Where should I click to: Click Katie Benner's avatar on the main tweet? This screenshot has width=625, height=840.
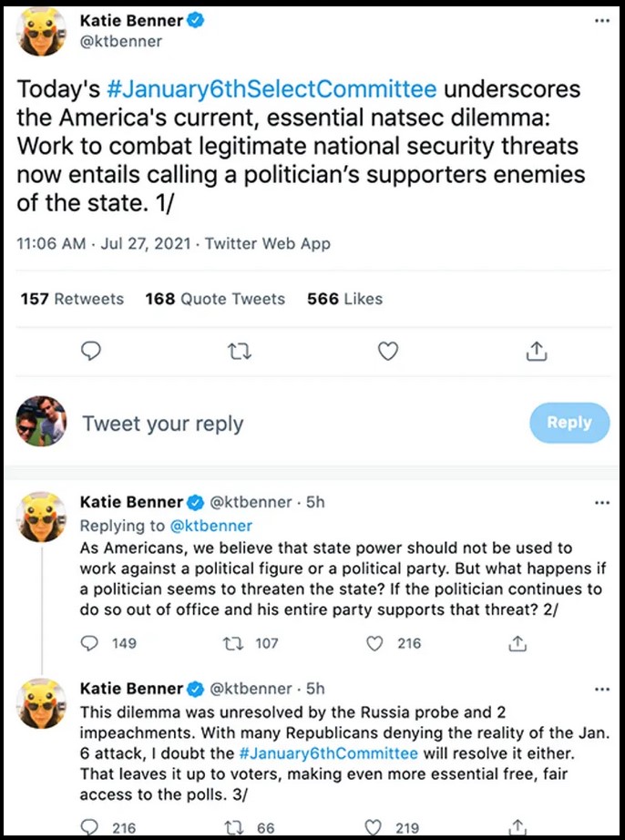click(41, 32)
